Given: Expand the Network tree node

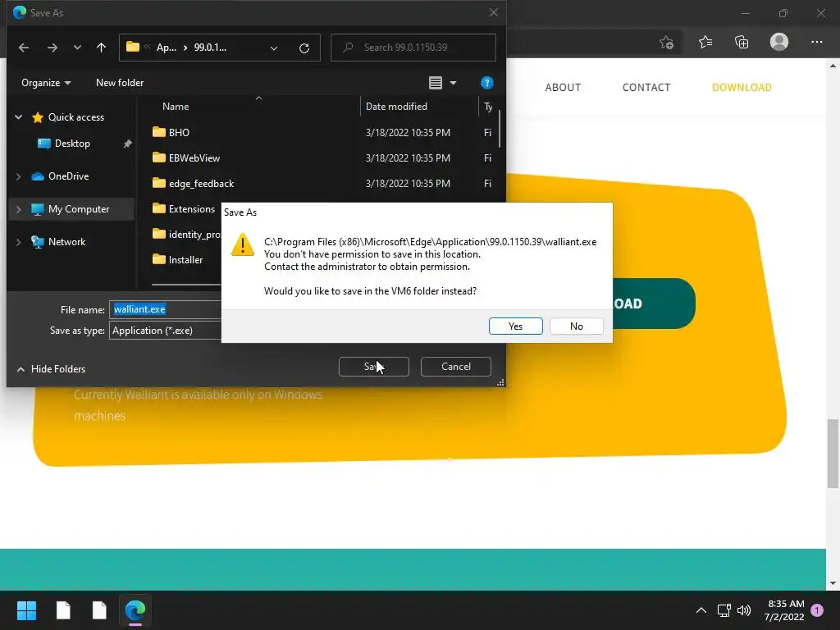Looking at the screenshot, I should (19, 242).
